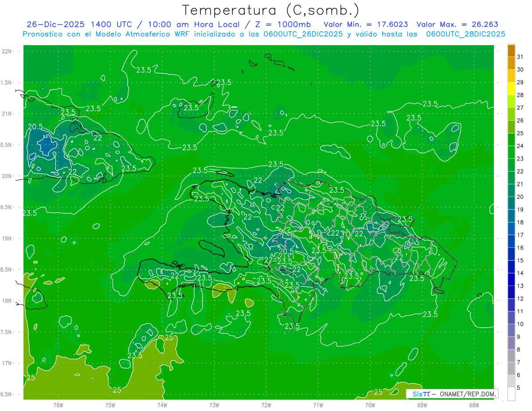Viewport: 532px width, 411px height.
Task: Click the '20N' latitude axis label
Action: coord(7,176)
